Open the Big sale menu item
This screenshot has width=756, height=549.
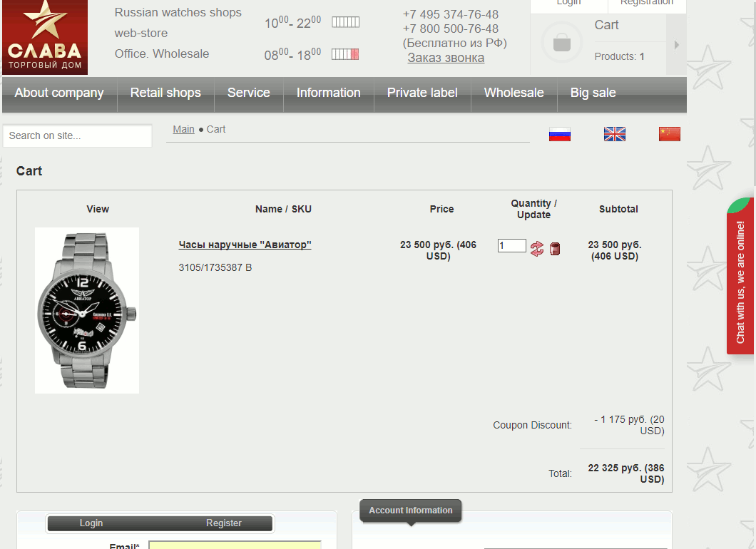click(593, 93)
